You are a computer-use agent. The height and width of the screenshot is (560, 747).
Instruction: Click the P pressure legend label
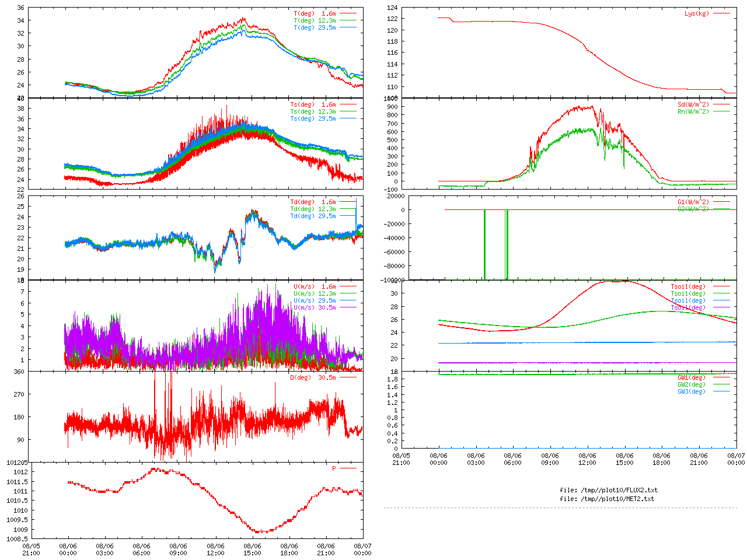(334, 468)
